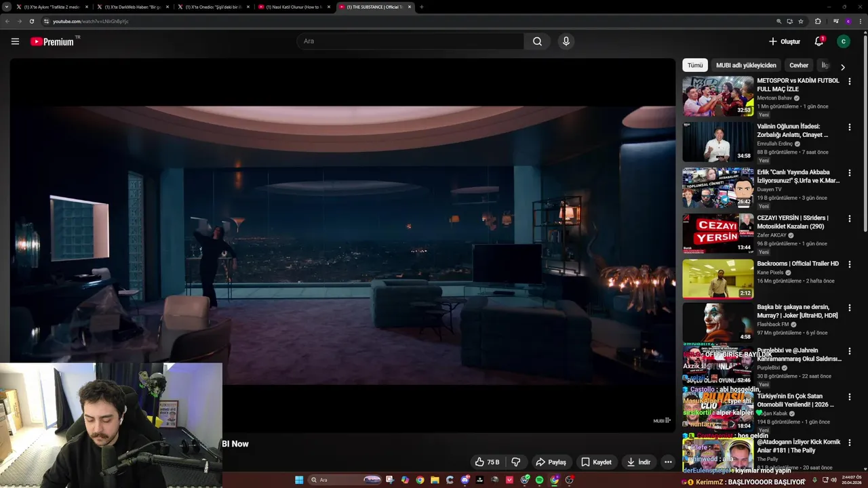The height and width of the screenshot is (488, 868).
Task: Click the video player to pause
Action: pos(342,244)
